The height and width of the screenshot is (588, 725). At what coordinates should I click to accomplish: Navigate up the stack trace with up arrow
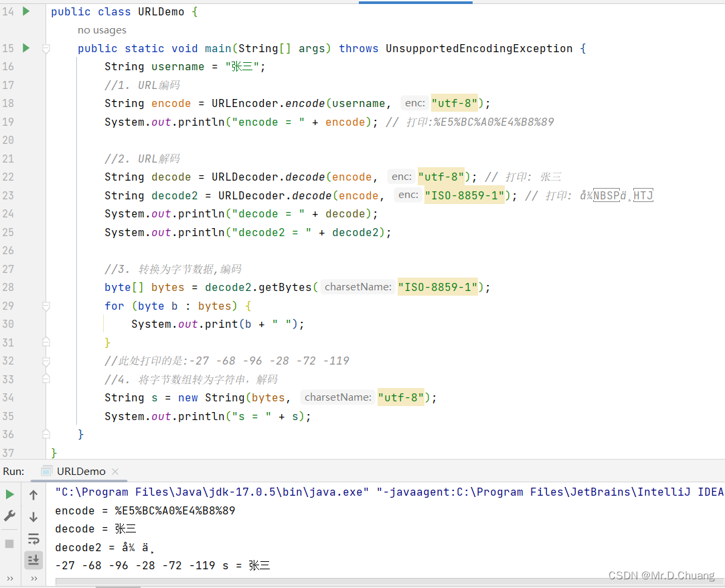pos(33,495)
